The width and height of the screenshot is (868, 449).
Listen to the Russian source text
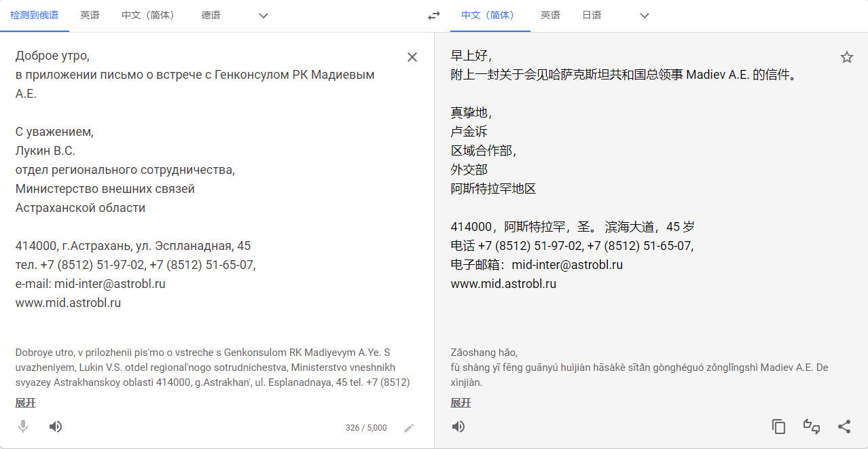56,427
